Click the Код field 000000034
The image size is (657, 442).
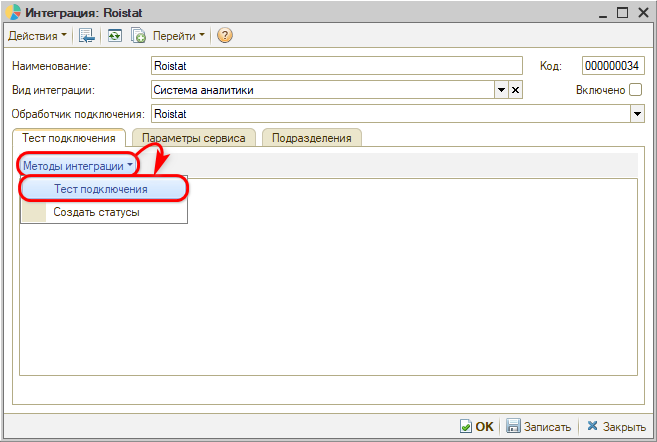point(613,66)
